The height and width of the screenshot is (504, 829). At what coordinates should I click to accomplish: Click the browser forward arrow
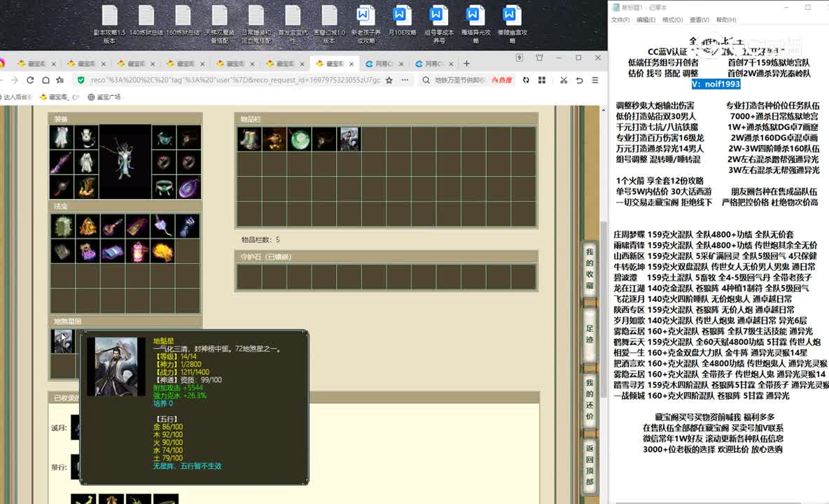coord(14,80)
